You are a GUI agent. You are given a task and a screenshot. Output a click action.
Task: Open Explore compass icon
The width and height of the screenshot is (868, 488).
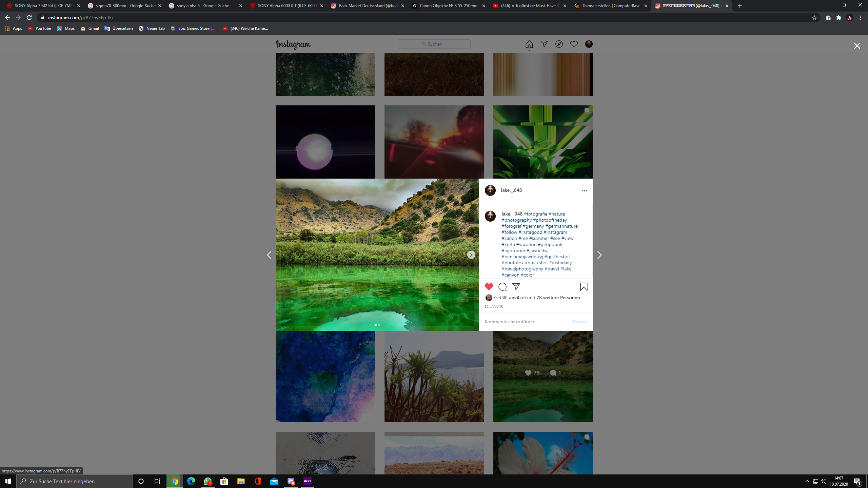(559, 44)
